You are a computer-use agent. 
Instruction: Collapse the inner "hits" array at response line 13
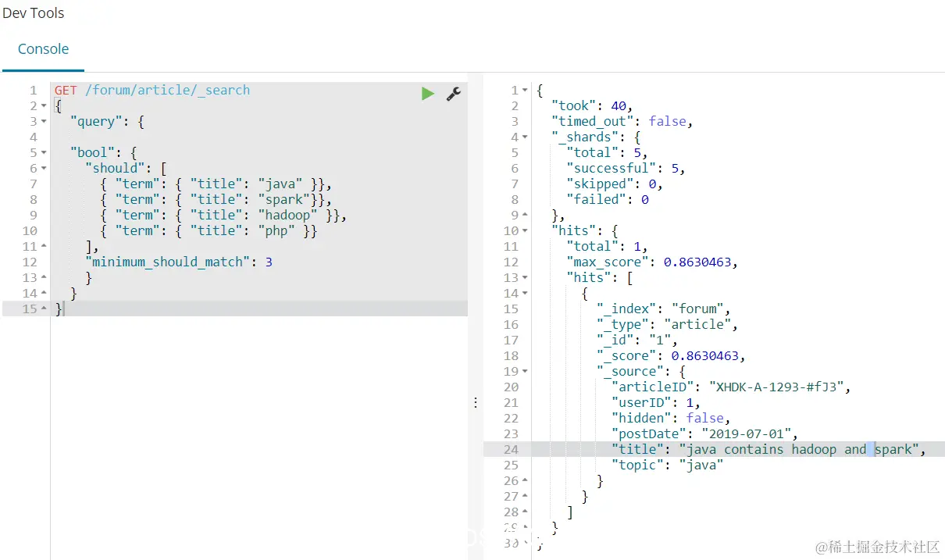(525, 278)
